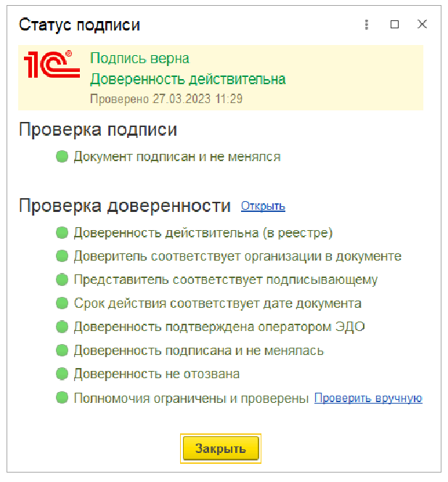Image resolution: width=448 pixels, height=482 pixels.
Task: Click the "Проверить вручную" link
Action: tap(368, 399)
